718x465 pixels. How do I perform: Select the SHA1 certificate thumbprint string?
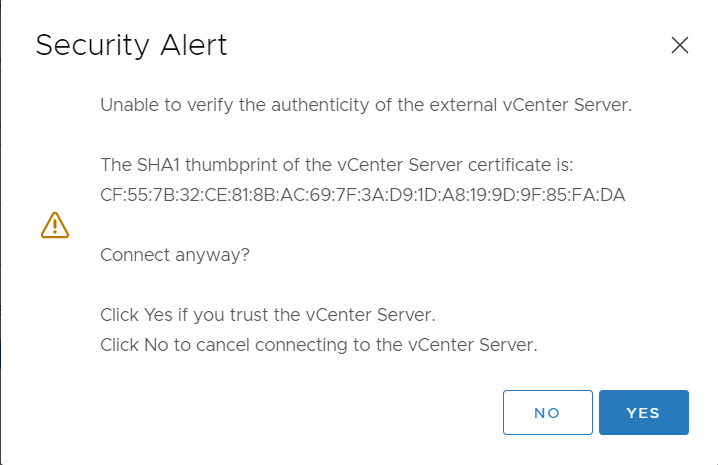[x=363, y=195]
